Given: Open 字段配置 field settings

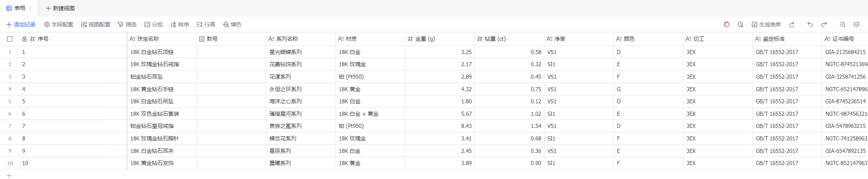Looking at the screenshot, I should click(x=58, y=25).
